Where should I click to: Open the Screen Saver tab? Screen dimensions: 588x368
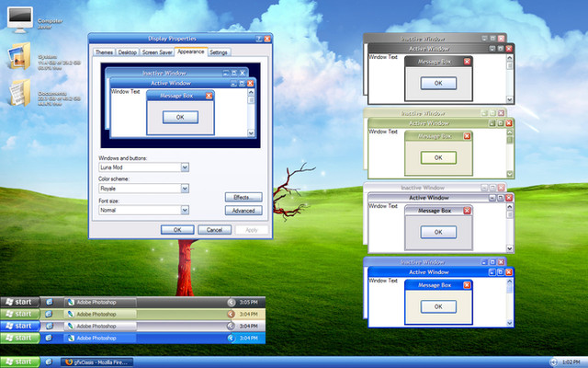pos(157,52)
